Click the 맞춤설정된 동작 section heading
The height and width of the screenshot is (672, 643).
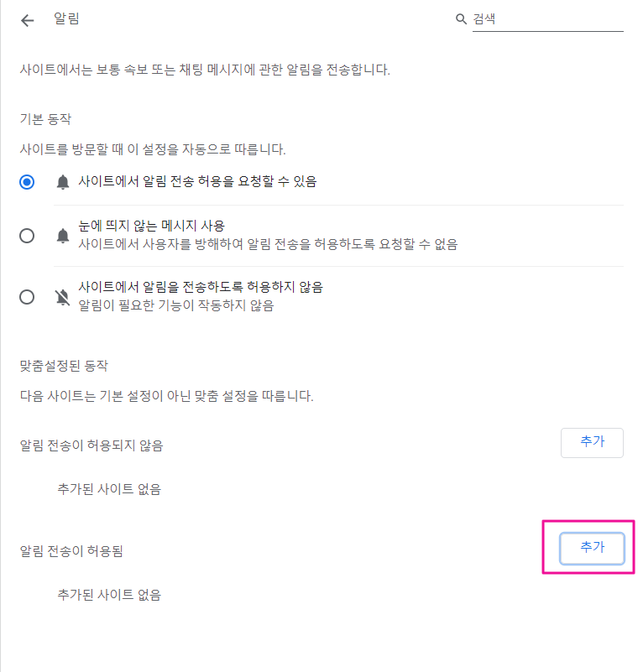64,366
